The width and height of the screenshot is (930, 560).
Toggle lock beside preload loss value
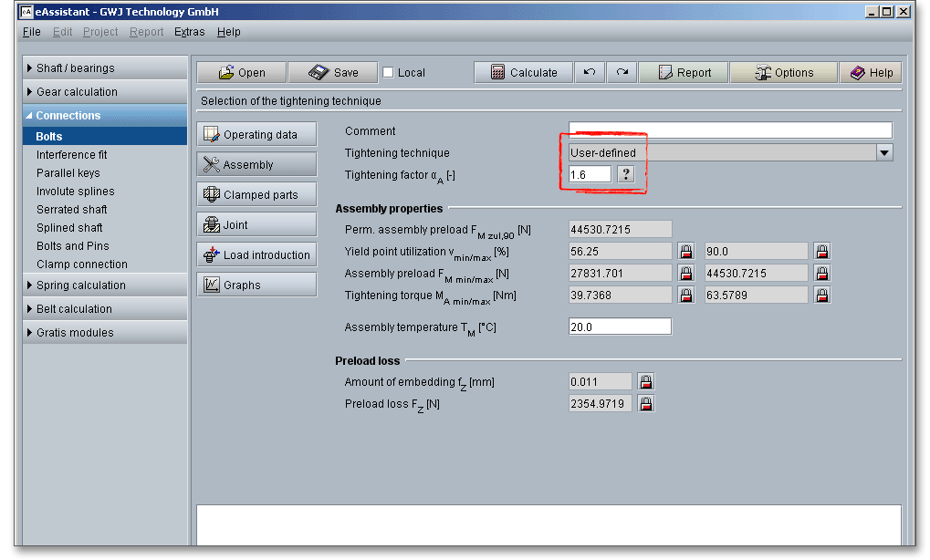click(645, 404)
